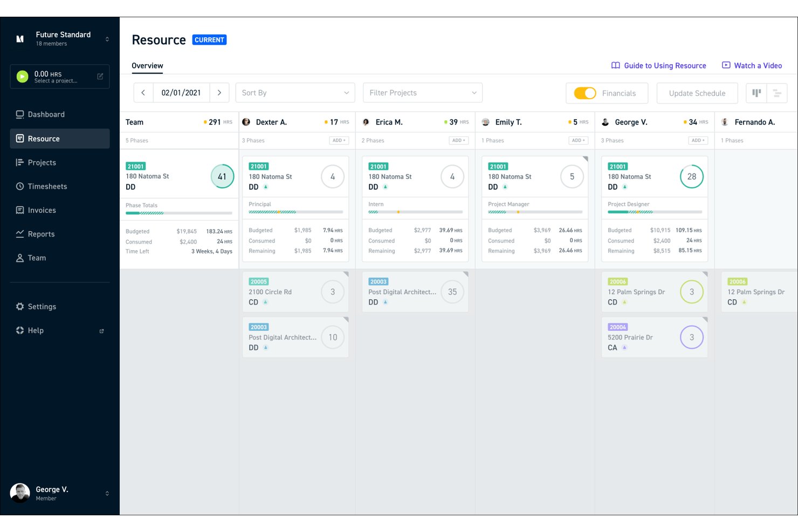Click Emily's 5 hours circle
The width and height of the screenshot is (798, 532).
[572, 176]
